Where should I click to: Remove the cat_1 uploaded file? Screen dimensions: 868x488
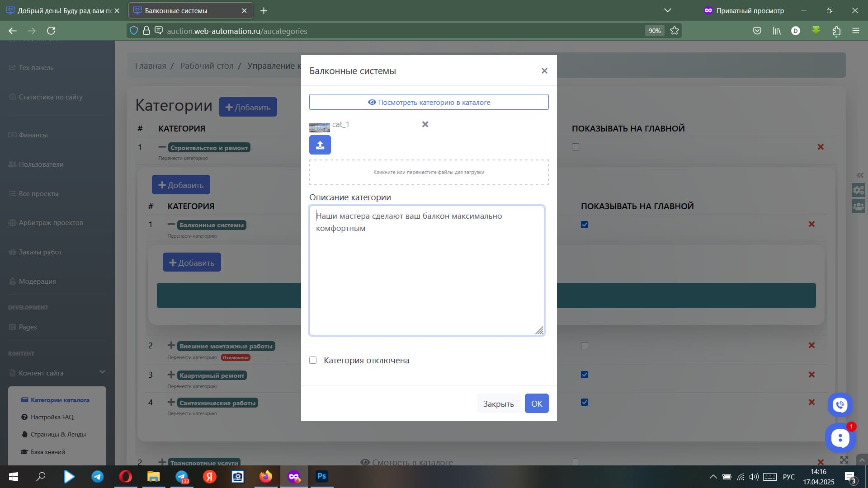tap(425, 124)
